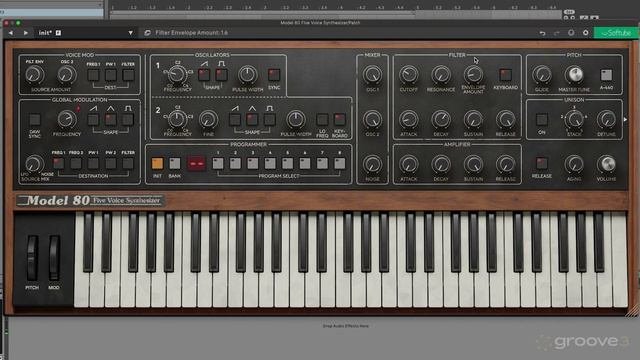Click the BANK programmer button
Image resolution: width=640 pixels, height=360 pixels.
[175, 164]
